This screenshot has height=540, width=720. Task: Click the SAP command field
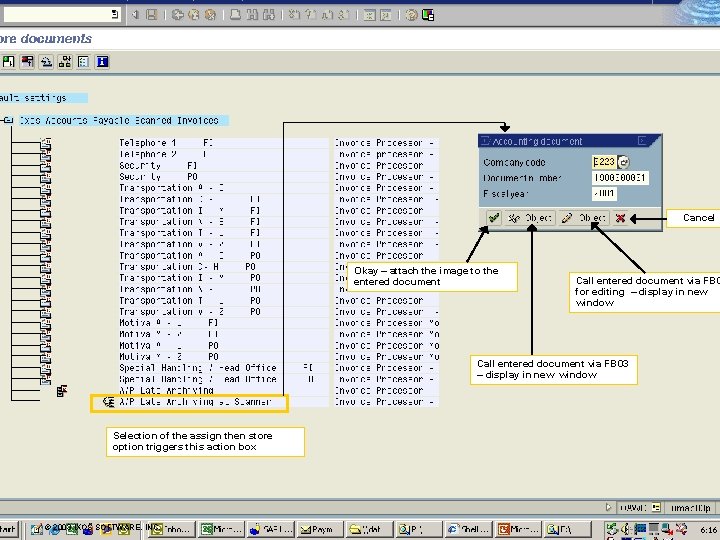[56, 15]
